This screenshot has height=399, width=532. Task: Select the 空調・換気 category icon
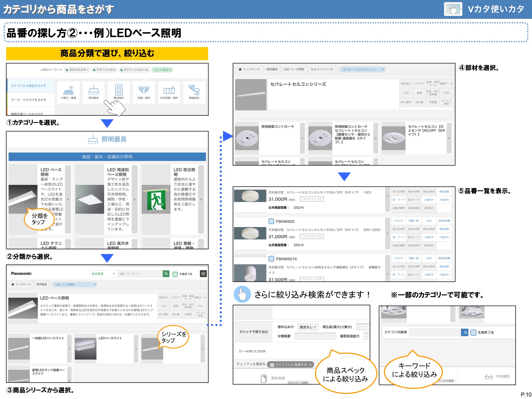144,93
